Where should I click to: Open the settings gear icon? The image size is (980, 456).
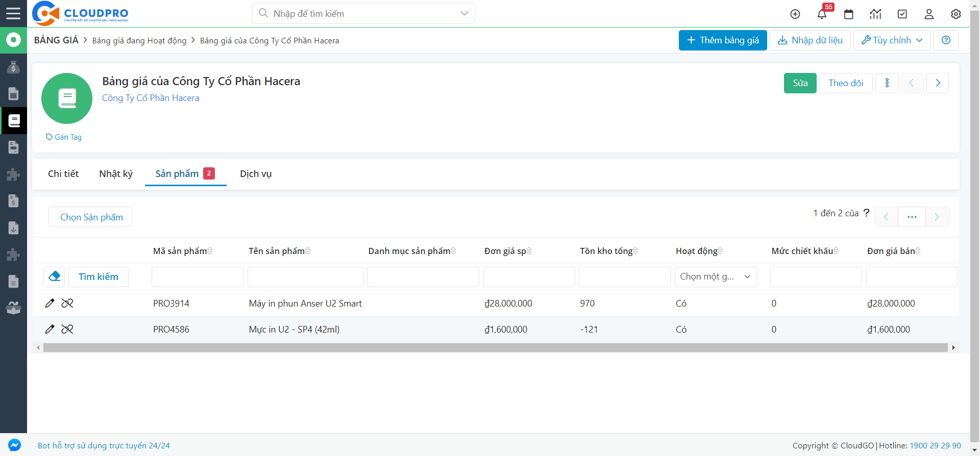coord(956,14)
